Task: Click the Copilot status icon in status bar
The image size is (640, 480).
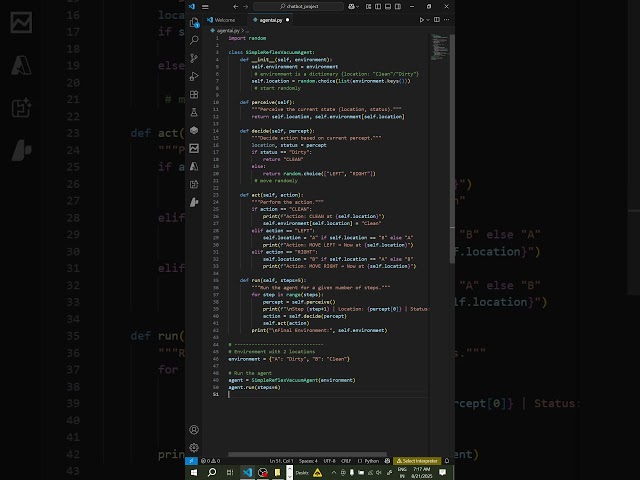Action: pos(387,461)
